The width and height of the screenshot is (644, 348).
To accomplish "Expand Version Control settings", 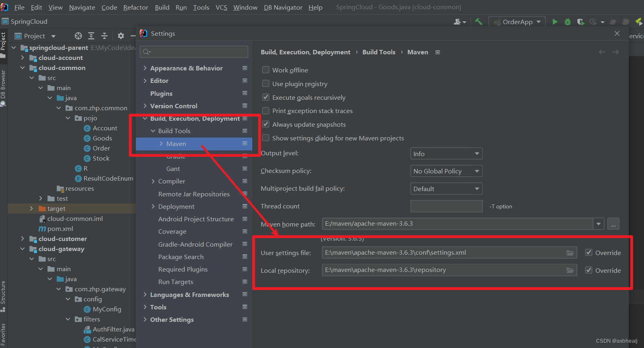I will click(145, 106).
